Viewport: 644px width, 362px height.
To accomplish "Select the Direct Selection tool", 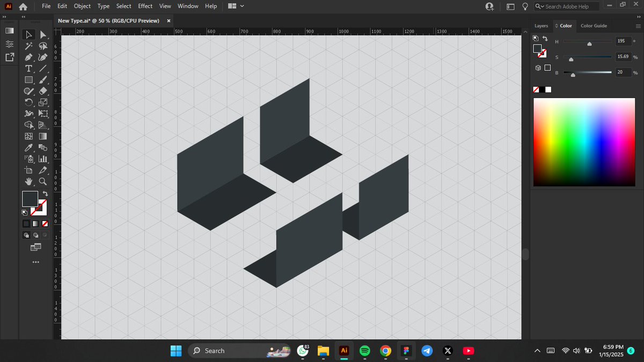I will click(43, 34).
